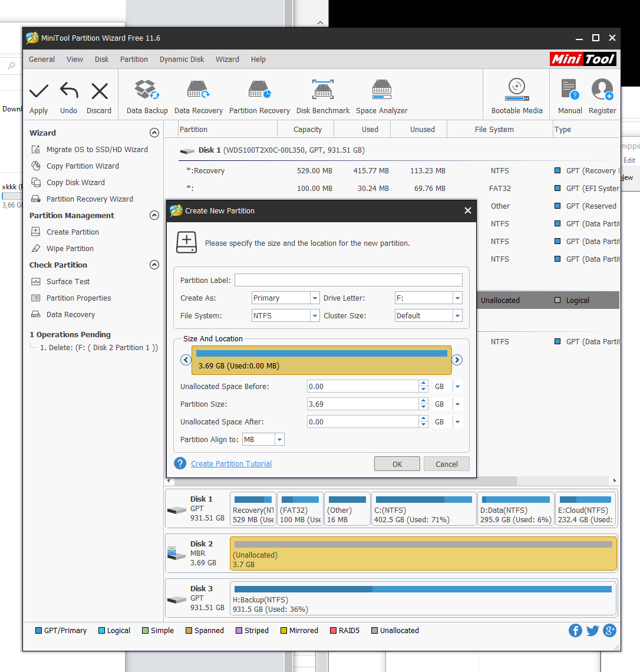
Task: Select the Disk 2 Unallocated 3.7 GB block
Action: click(x=423, y=554)
